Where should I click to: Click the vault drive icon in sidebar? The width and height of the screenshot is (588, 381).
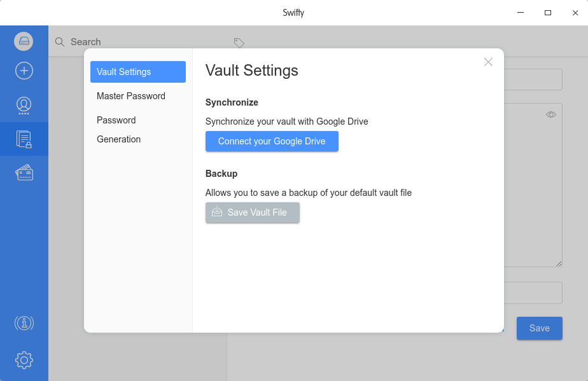click(24, 41)
